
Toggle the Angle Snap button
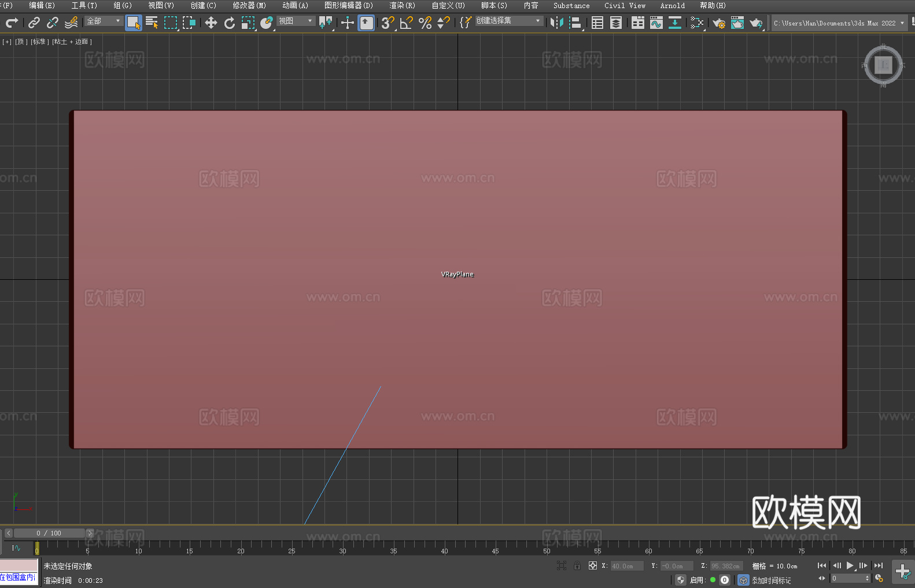(406, 23)
